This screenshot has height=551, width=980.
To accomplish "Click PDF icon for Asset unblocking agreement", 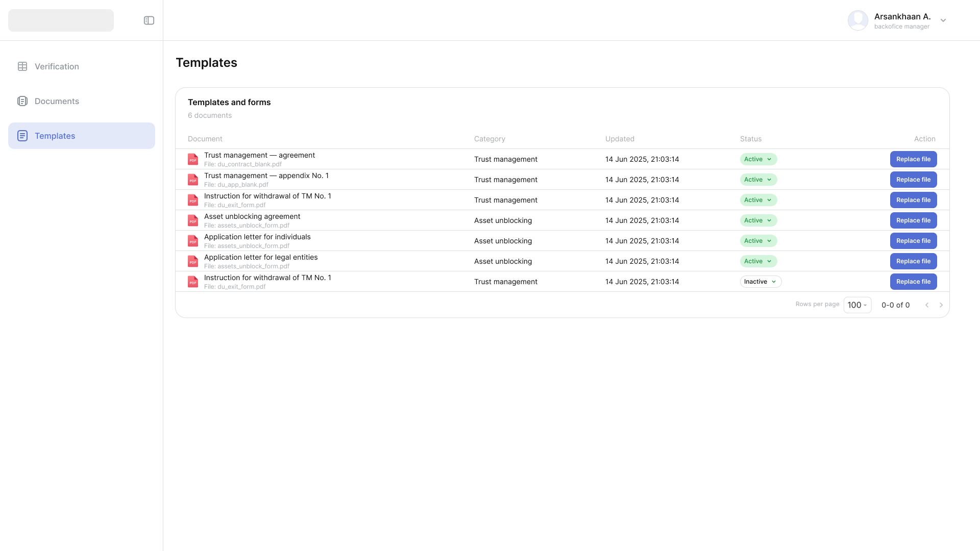I will coord(193,220).
